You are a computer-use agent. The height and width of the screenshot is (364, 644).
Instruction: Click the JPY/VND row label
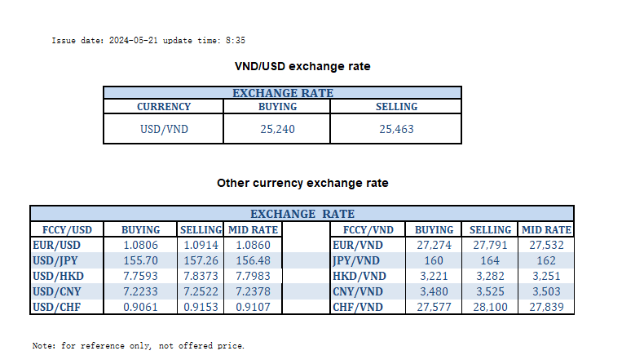(x=359, y=260)
